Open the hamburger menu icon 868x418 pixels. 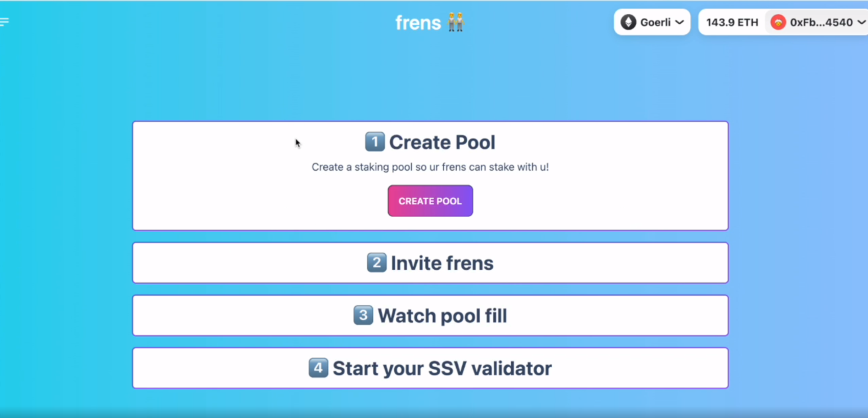(4, 22)
